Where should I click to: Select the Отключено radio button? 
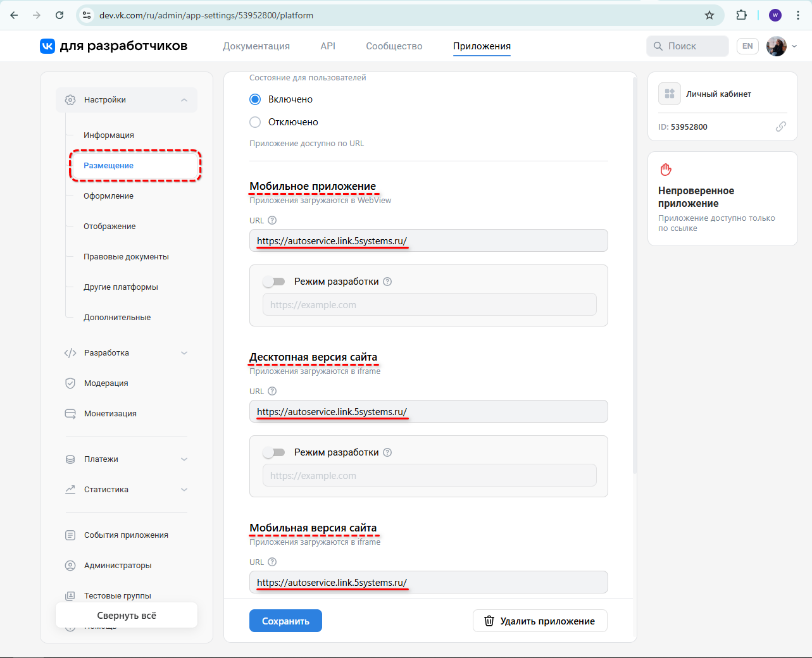click(255, 121)
